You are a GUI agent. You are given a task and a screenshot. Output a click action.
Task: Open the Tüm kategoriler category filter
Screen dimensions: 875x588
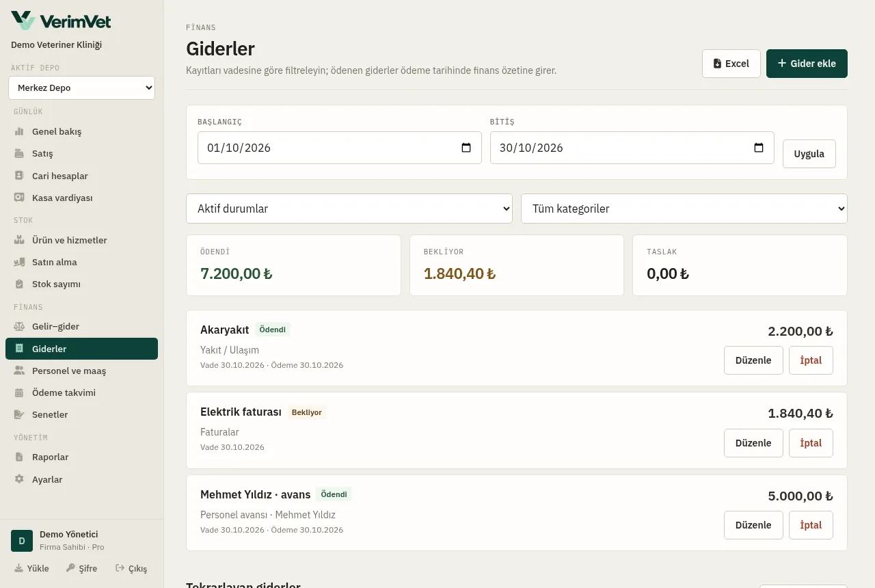(x=684, y=209)
